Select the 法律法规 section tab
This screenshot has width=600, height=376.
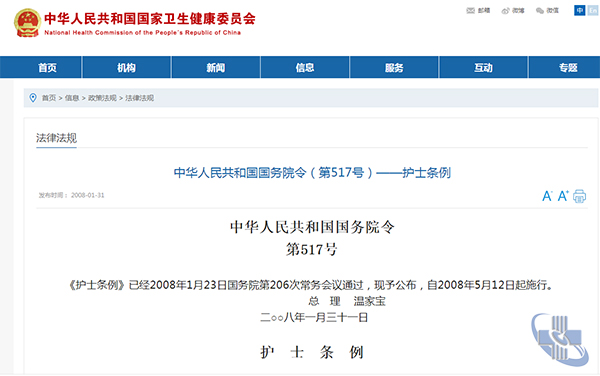point(56,138)
